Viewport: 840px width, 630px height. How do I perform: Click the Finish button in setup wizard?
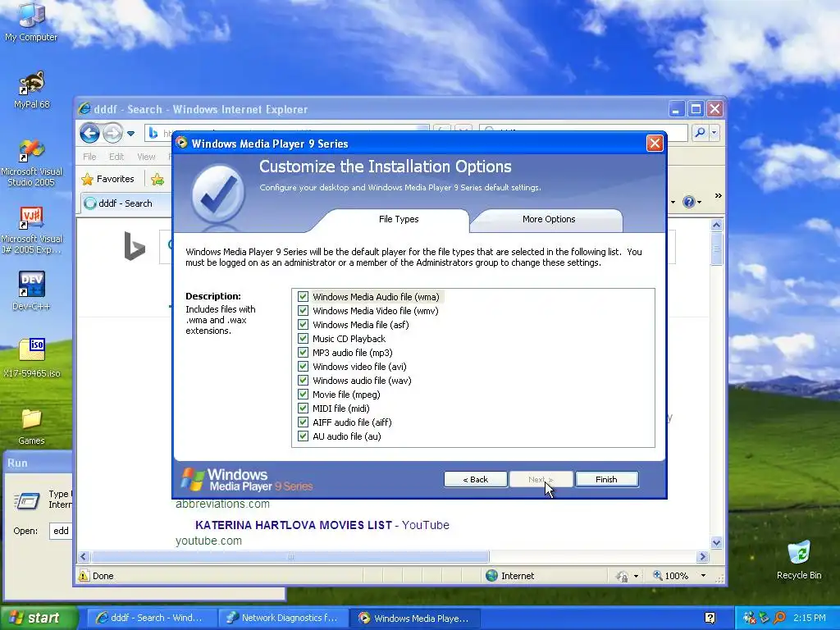pos(606,479)
